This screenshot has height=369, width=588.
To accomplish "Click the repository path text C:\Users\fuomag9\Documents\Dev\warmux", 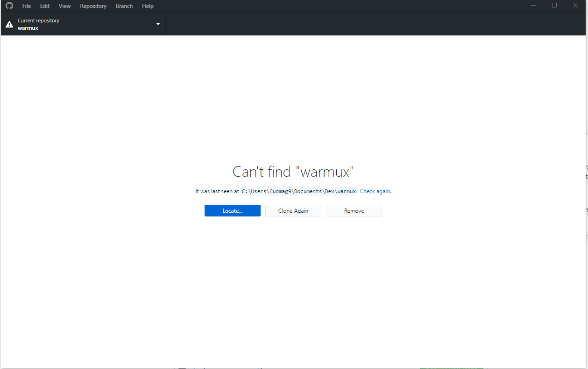I will [299, 191].
